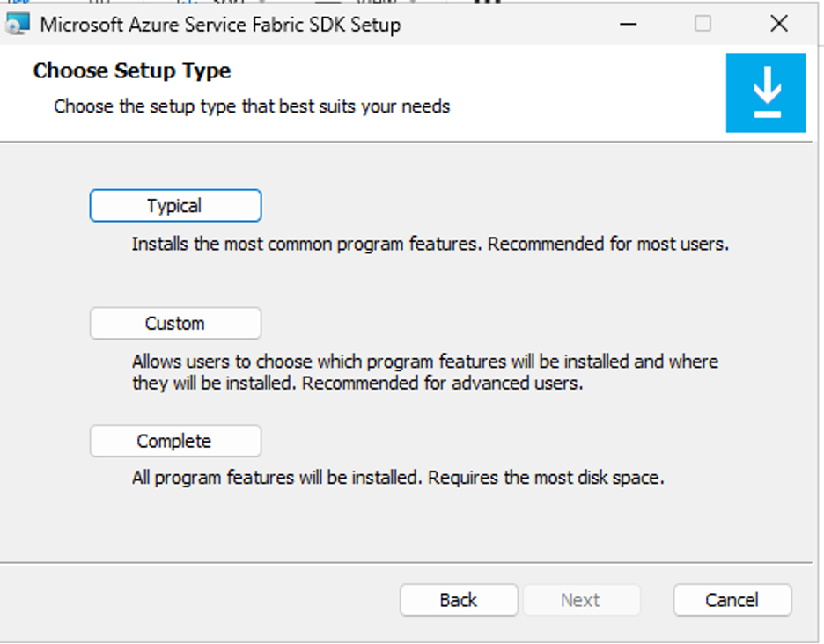
Task: Cancel the Service Fabric SDK setup
Action: coord(732,600)
